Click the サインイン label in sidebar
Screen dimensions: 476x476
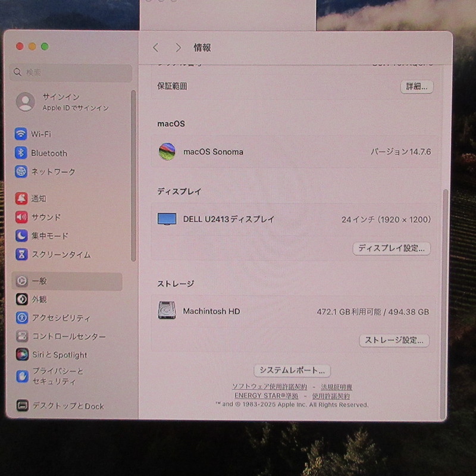point(61,97)
